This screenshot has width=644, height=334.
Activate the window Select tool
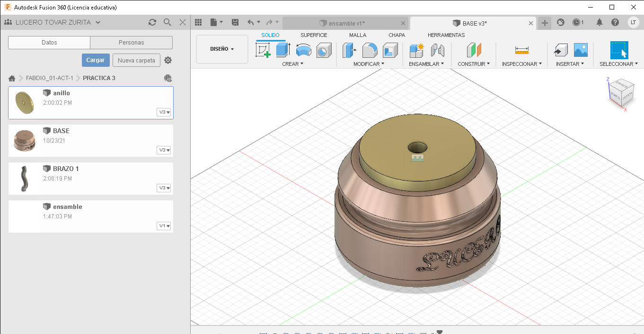pyautogui.click(x=619, y=50)
